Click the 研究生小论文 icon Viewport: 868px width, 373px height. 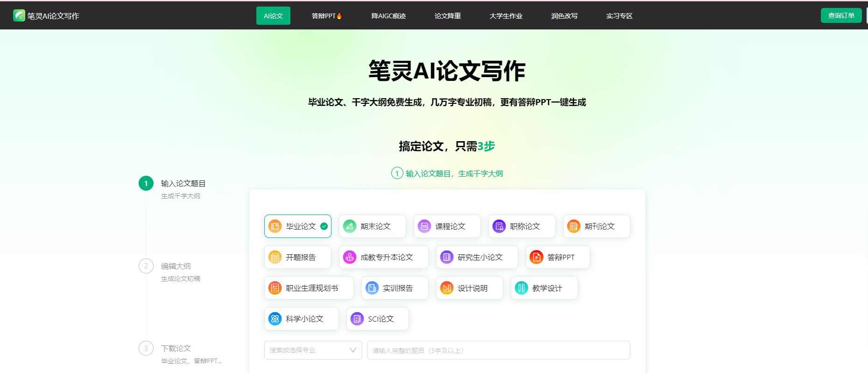tap(447, 257)
